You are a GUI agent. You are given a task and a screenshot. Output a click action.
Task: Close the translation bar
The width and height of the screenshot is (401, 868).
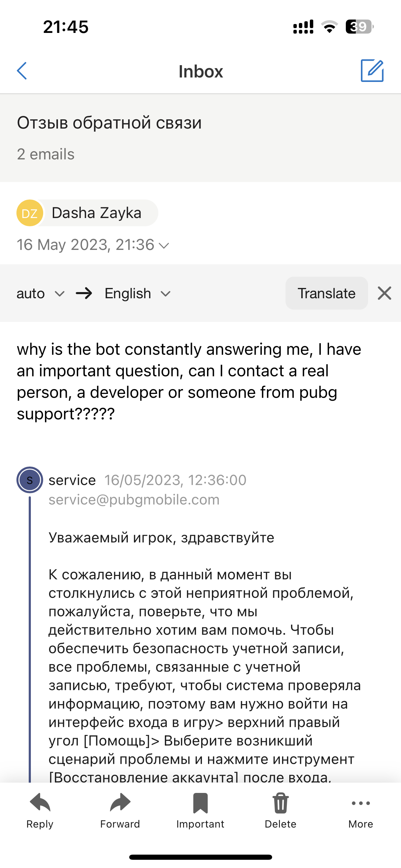pos(385,293)
